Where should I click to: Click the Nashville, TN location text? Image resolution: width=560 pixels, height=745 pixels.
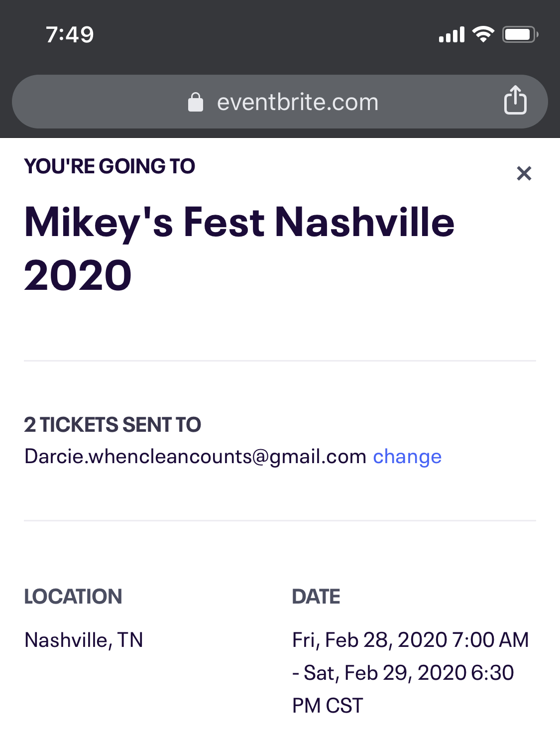84,640
